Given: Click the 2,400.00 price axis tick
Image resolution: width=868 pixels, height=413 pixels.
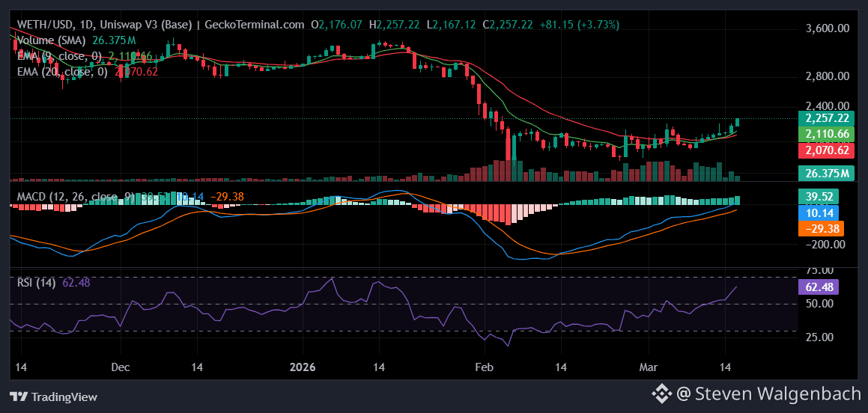Looking at the screenshot, I should pos(827,105).
